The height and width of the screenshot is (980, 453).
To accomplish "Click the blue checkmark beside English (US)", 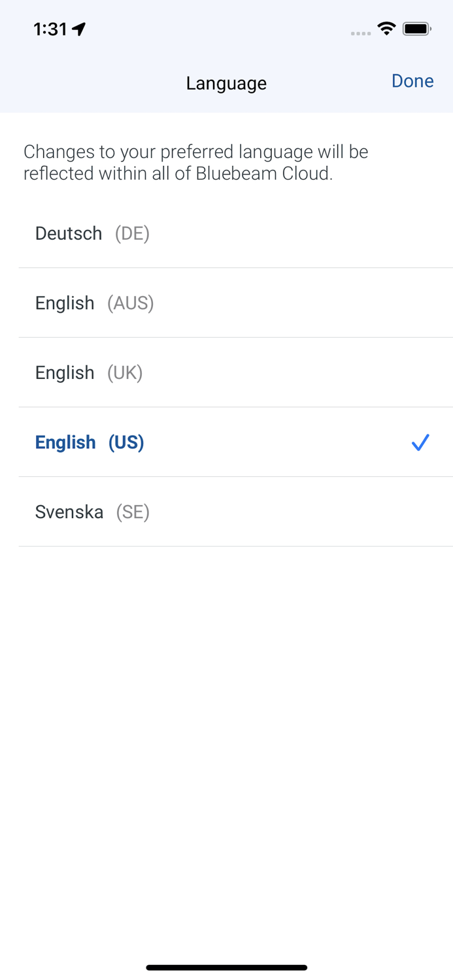I will (420, 442).
